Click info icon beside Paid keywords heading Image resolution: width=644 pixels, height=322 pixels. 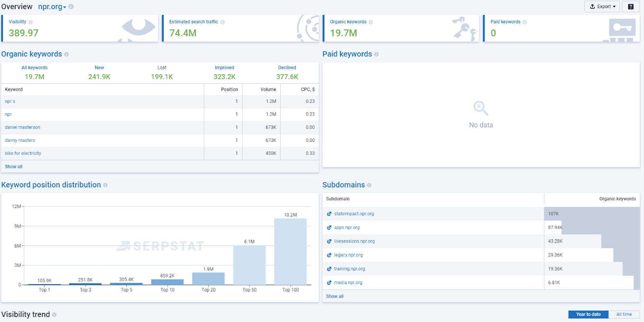click(x=376, y=54)
